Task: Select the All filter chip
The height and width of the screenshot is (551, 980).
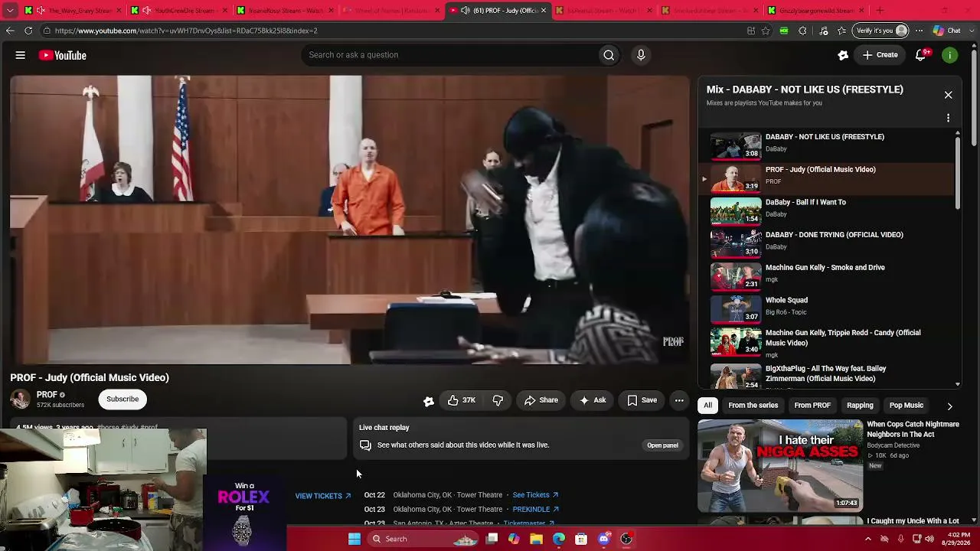Action: 708,406
